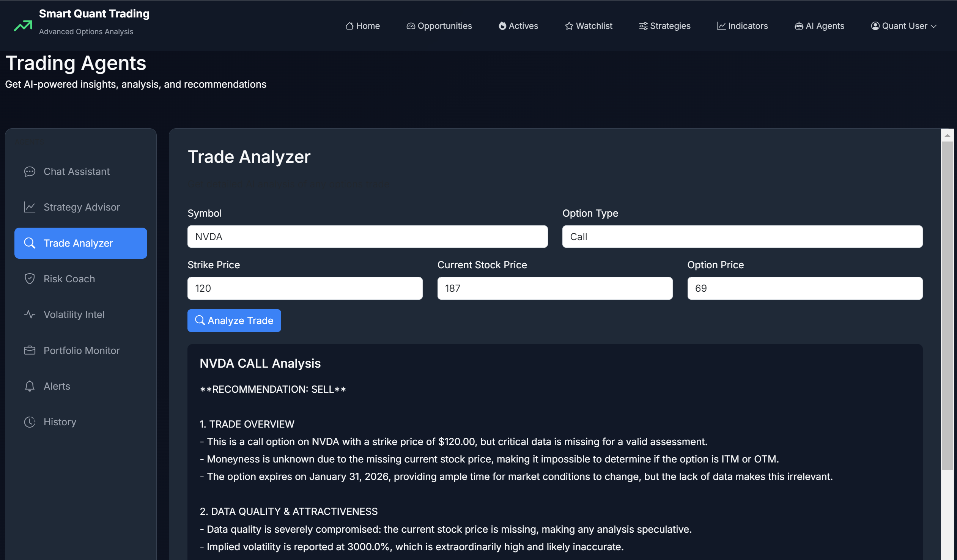Open Risk Coach via the shield icon

coord(29,278)
